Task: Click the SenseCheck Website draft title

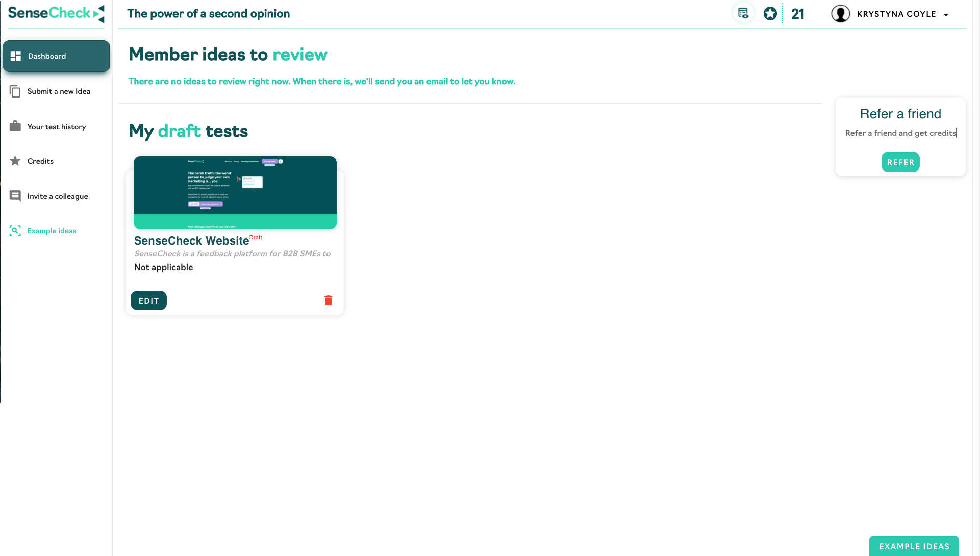Action: [x=191, y=241]
